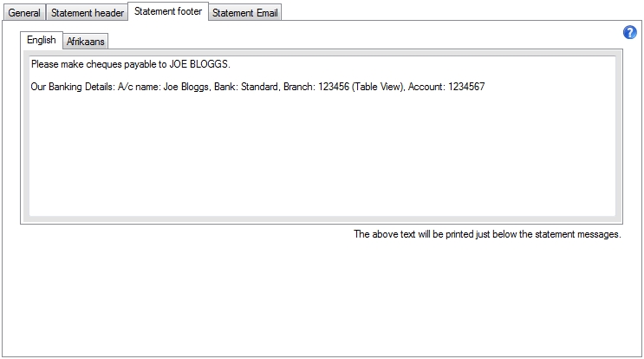Open the blue help question mark icon

click(x=630, y=32)
